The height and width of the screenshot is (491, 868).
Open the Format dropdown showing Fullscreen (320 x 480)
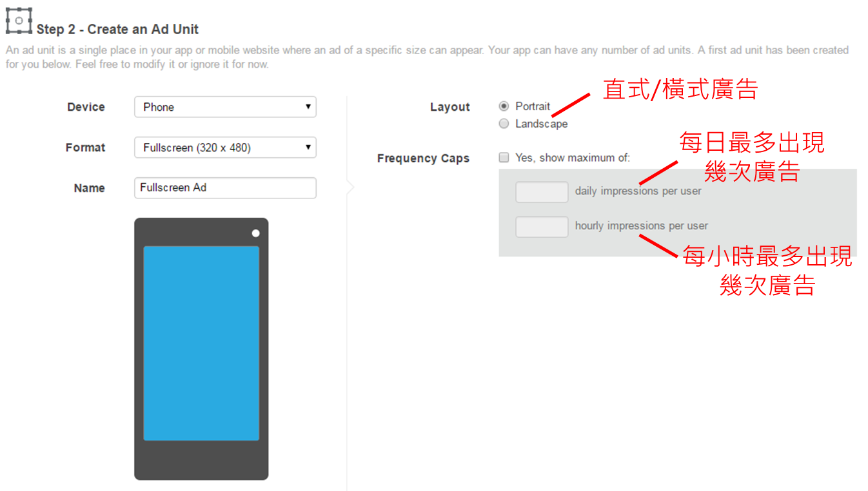pyautogui.click(x=225, y=148)
